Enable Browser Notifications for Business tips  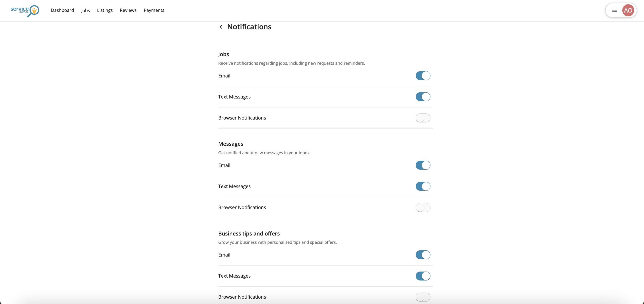[423, 297]
